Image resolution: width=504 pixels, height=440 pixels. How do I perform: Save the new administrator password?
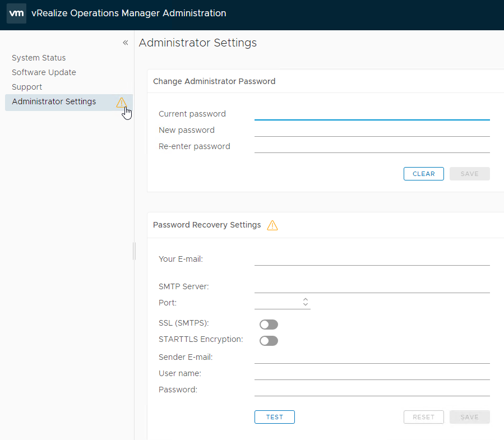click(470, 174)
